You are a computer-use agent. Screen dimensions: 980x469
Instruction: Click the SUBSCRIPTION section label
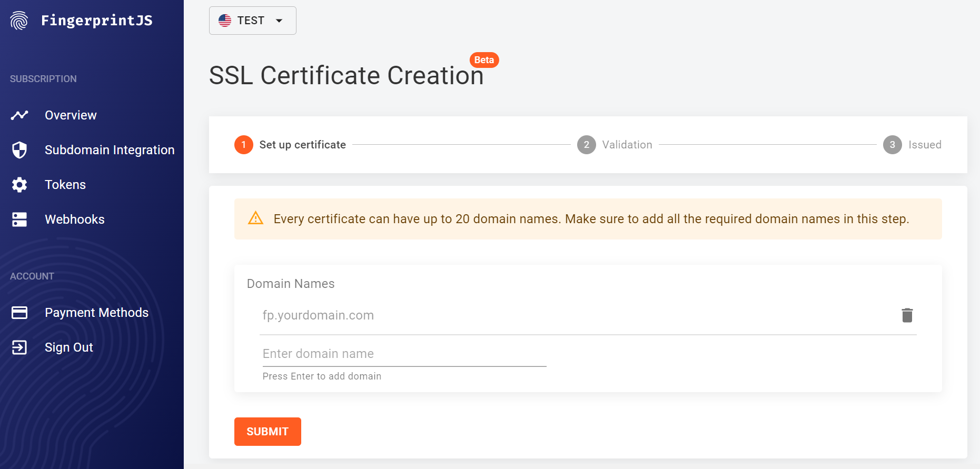click(43, 79)
